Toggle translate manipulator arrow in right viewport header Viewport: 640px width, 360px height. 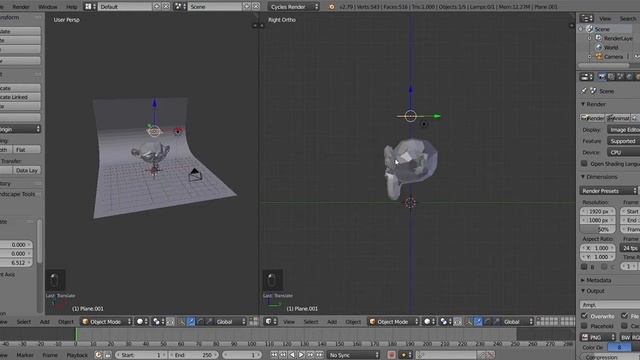478,322
